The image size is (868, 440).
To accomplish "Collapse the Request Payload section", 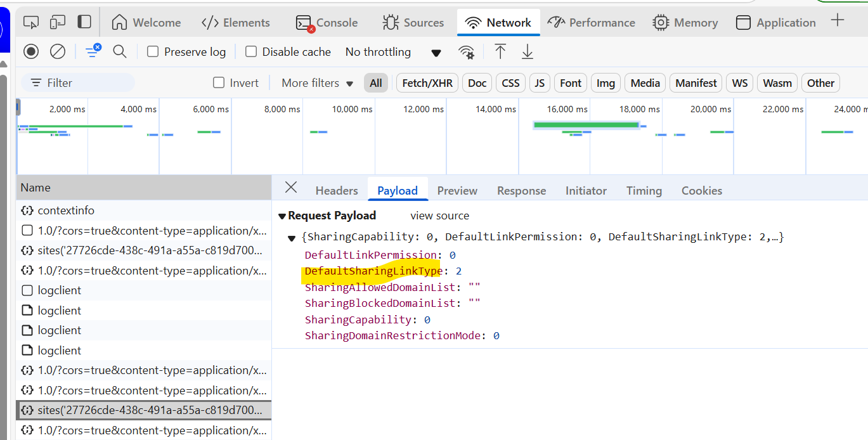I will (x=282, y=216).
